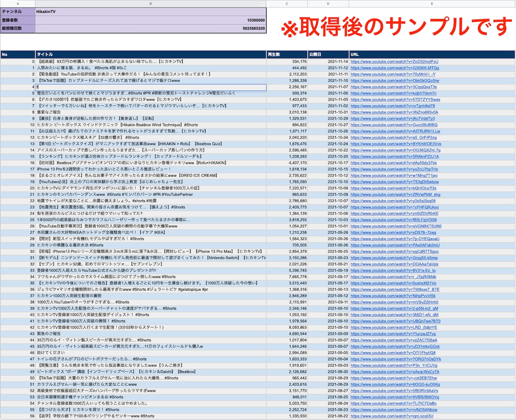Open the YouTube link ending dAy55dy37bk
The height and width of the screenshot is (420, 516).
394,163
